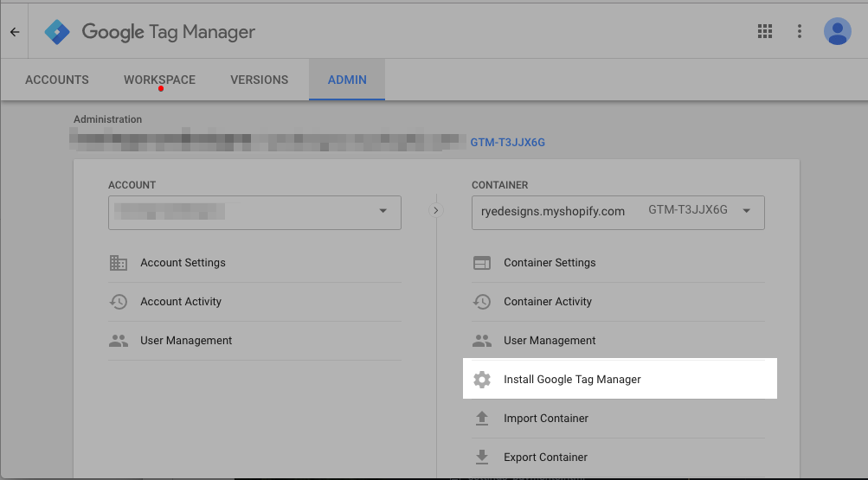This screenshot has width=868, height=480.
Task: Click the Container Activity history icon
Action: coord(482,301)
